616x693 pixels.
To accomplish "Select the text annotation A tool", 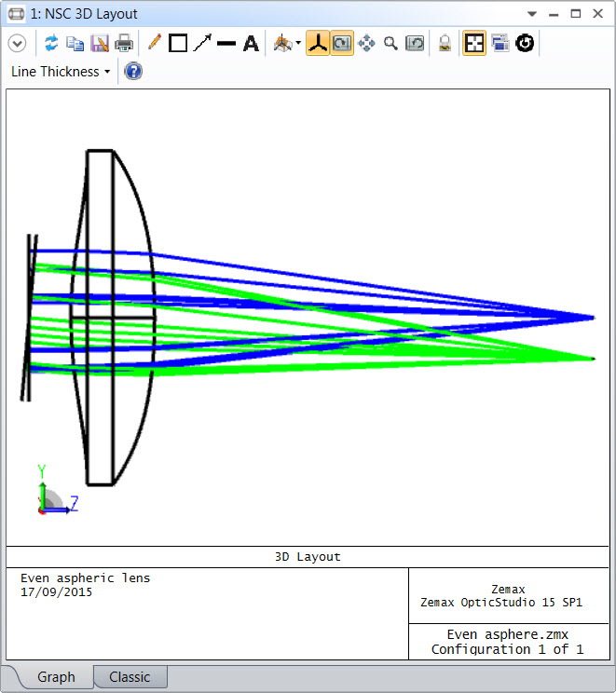I will point(251,43).
